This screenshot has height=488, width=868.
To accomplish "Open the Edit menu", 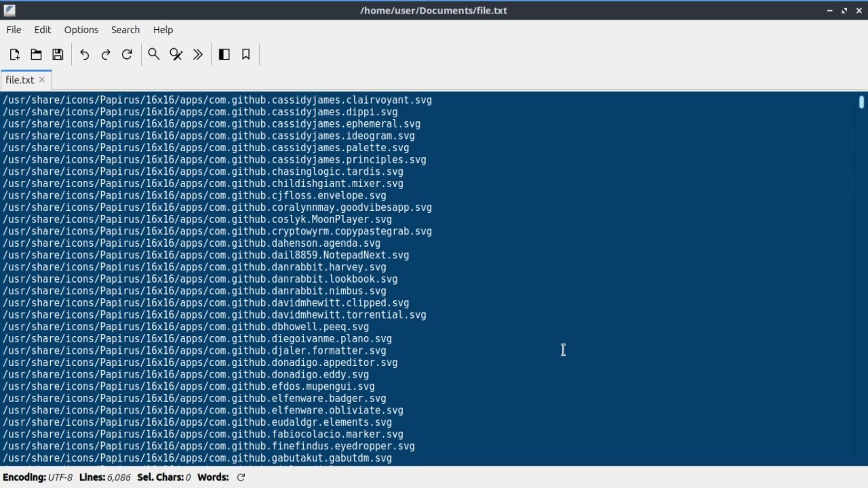I will coord(43,30).
